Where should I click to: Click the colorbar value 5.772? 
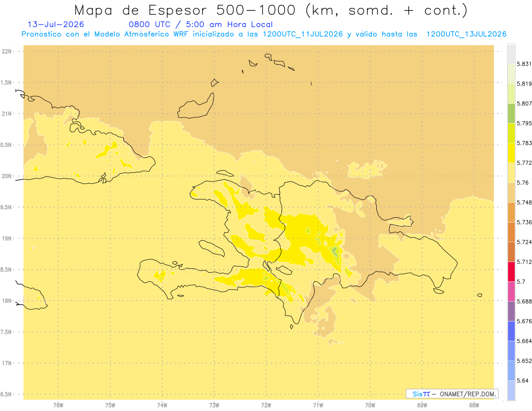tap(524, 163)
